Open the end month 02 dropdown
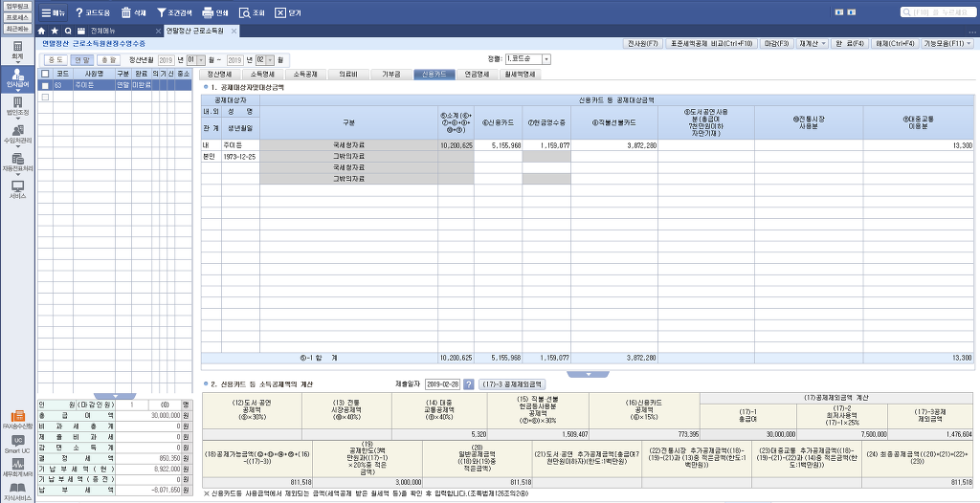Image resolution: width=980 pixels, height=503 pixels. 270,60
